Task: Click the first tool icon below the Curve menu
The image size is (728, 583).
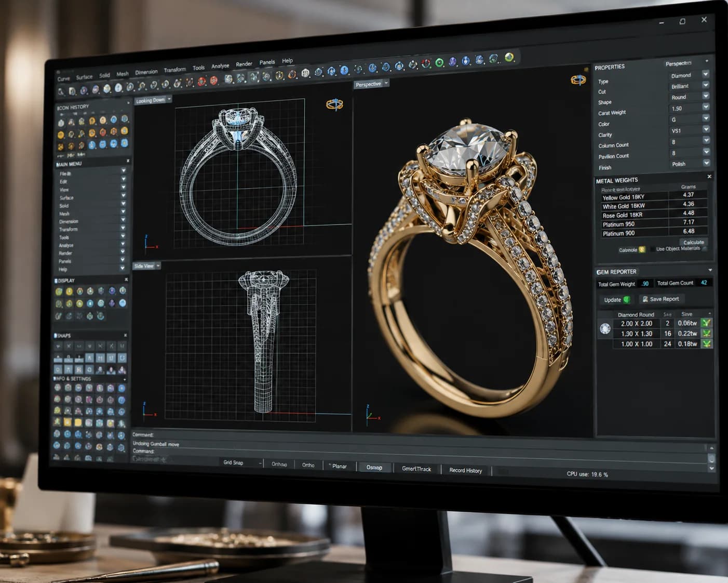Action: coord(61,92)
